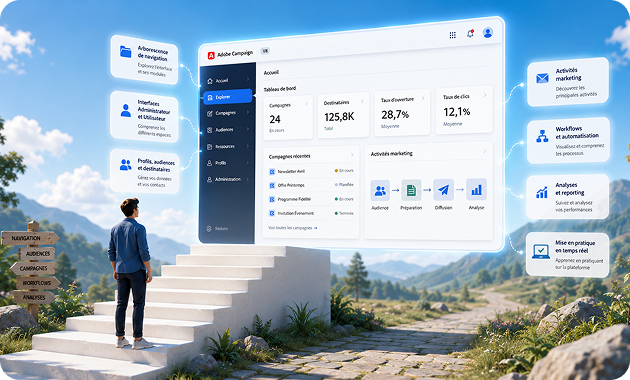Expand the Audiences sidebar chevron
The height and width of the screenshot is (380, 630).
coord(248,129)
